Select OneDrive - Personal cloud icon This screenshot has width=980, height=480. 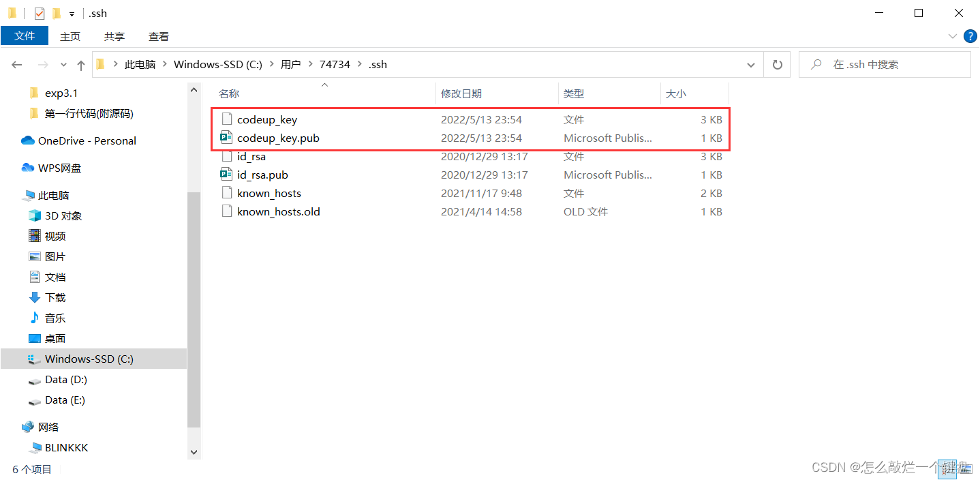[x=28, y=140]
